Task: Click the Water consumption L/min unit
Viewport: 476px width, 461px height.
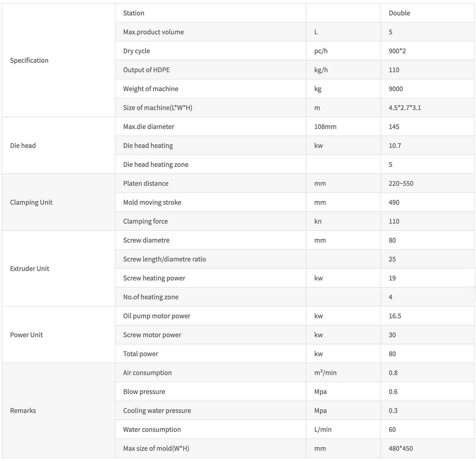Action: click(x=323, y=430)
